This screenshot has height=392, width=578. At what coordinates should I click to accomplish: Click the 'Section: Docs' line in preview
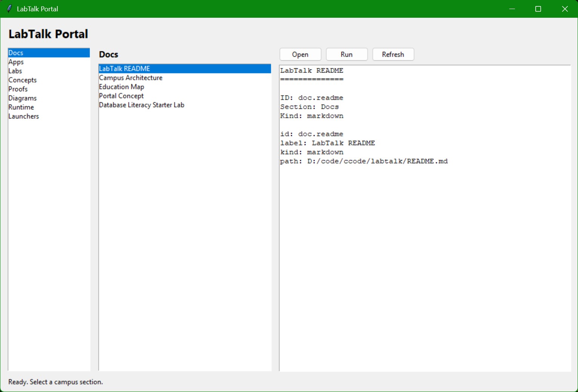tap(310, 107)
